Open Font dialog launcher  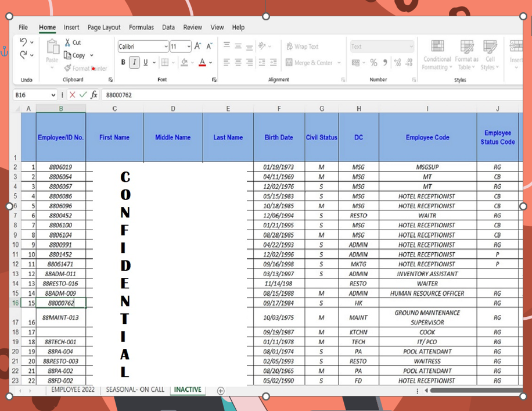[214, 80]
